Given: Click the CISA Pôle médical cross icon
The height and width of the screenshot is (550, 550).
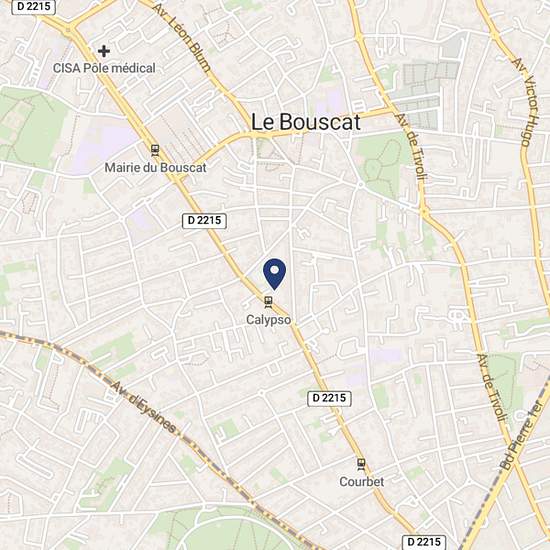Looking at the screenshot, I should tap(104, 51).
